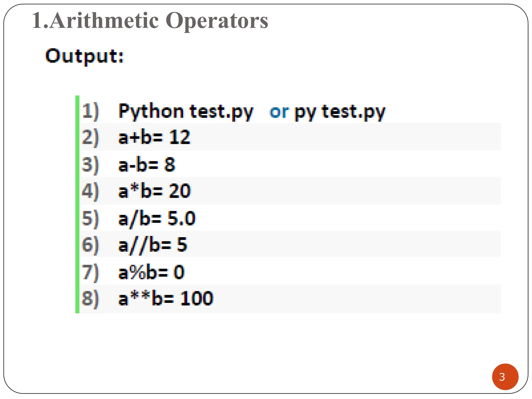Image resolution: width=532 pixels, height=399 pixels.
Task: Click the 'Output:' heading text
Action: [84, 56]
